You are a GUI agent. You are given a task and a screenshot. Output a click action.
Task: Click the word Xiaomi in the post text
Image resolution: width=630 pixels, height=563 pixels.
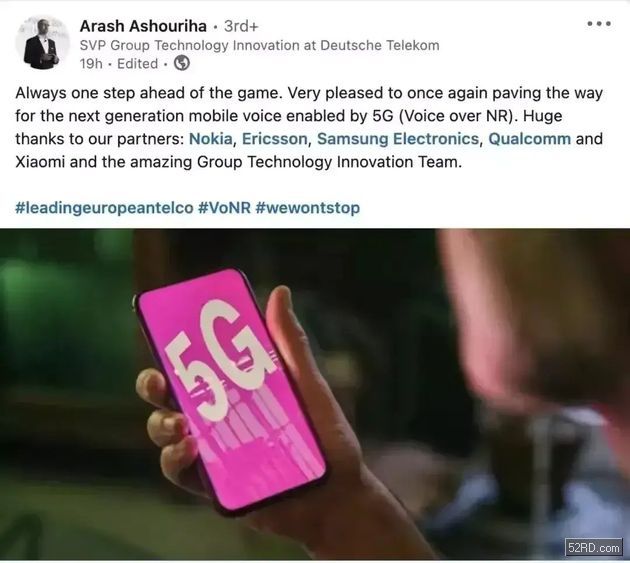(x=40, y=162)
